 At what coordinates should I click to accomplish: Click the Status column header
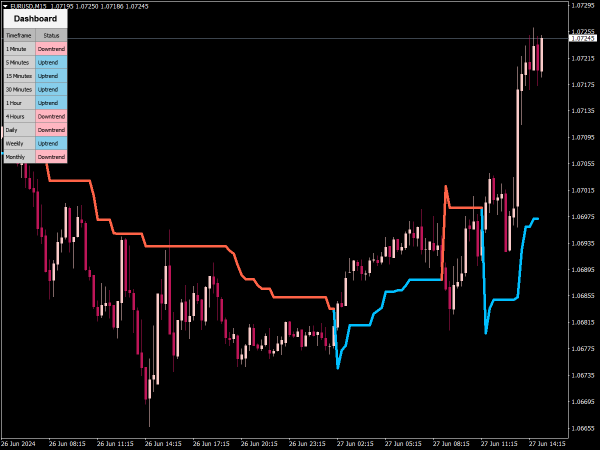pyautogui.click(x=51, y=35)
